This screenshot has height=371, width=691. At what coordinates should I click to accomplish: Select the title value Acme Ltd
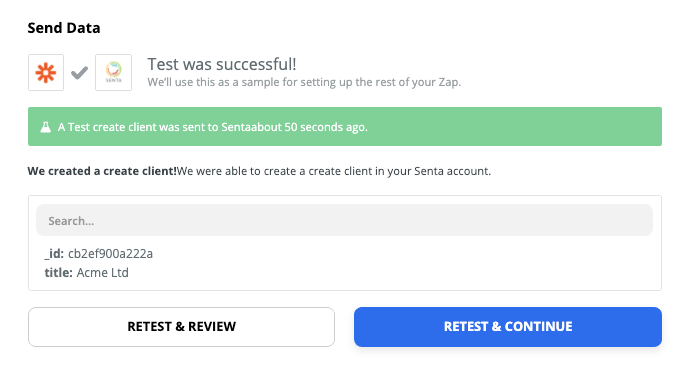[103, 273]
